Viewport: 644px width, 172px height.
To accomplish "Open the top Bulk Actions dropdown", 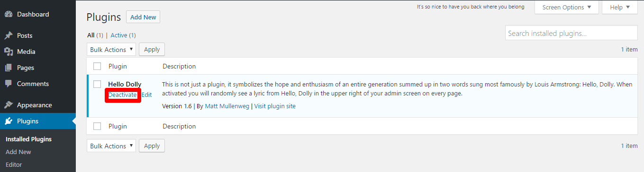I will point(111,50).
